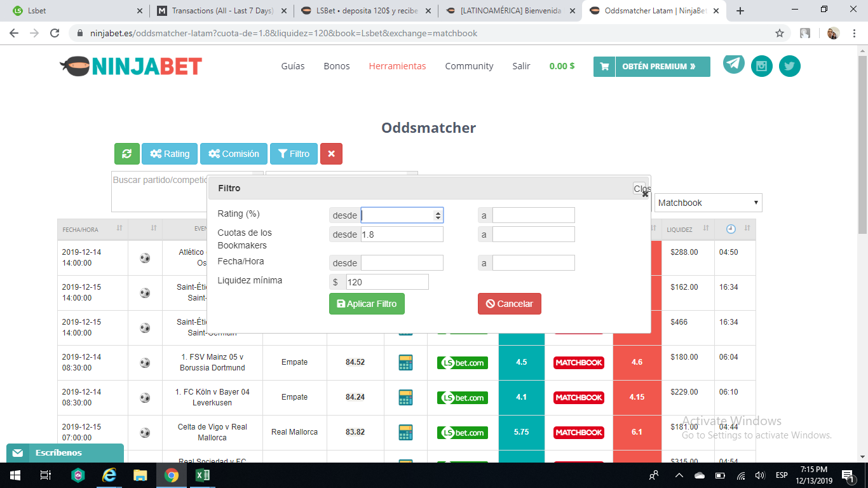Focus Cuotas desde field with 1.8
Screen dimensions: 868x488
[x=402, y=234]
